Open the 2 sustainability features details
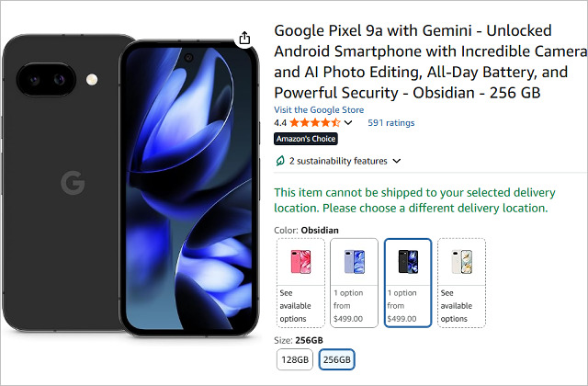588x386 pixels. [338, 161]
